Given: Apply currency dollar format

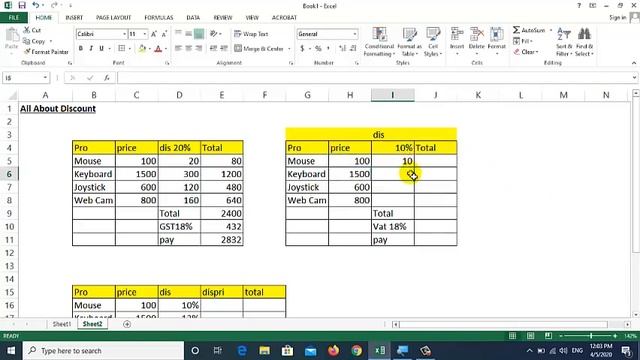Looking at the screenshot, I should pyautogui.click(x=302, y=49).
